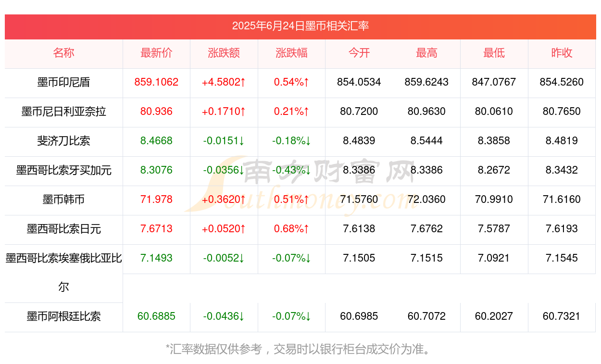Click change percent 0.21%↑
Viewport: 601px width, 364px height.
click(291, 112)
